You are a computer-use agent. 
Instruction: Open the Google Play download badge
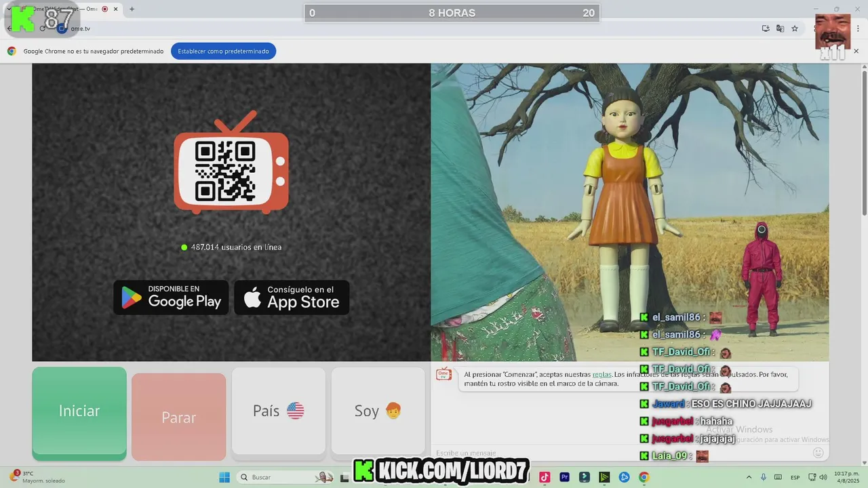[x=171, y=298]
